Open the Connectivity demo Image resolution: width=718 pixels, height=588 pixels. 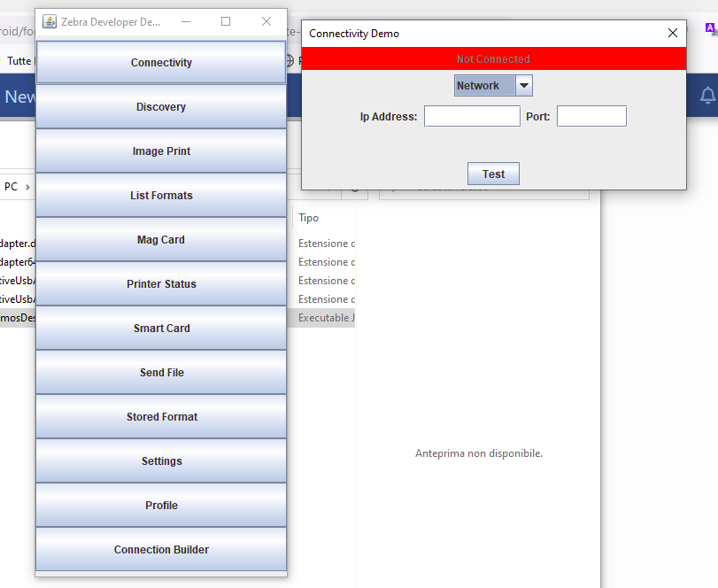coord(161,62)
